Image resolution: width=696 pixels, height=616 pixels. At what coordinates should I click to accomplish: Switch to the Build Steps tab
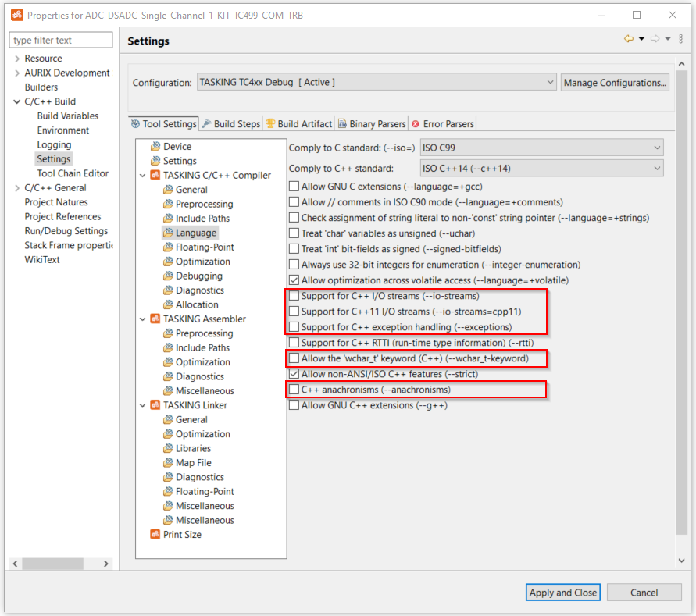tap(231, 124)
